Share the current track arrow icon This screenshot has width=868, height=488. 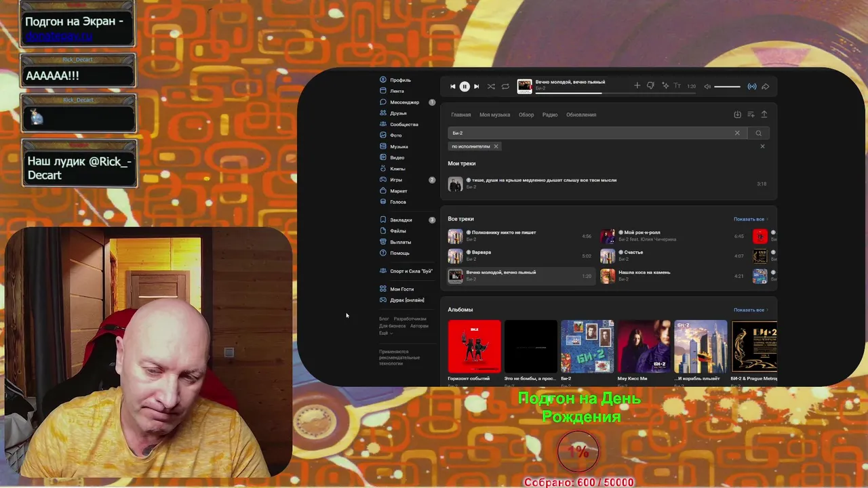click(766, 86)
